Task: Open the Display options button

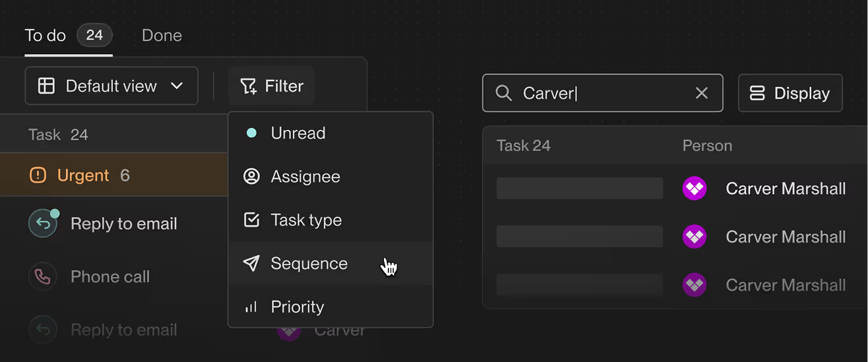Action: click(790, 93)
